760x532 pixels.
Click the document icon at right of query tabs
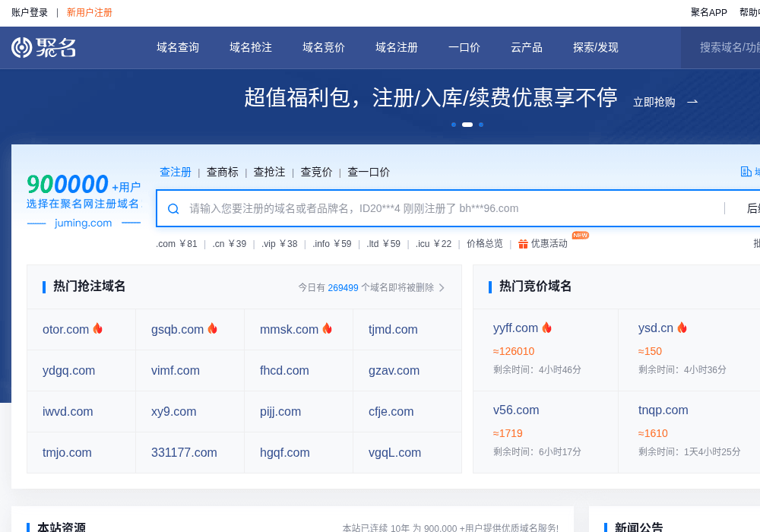coord(746,172)
